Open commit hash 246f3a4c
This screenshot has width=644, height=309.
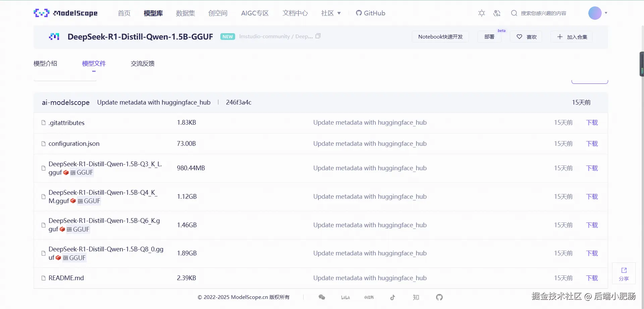coord(239,103)
